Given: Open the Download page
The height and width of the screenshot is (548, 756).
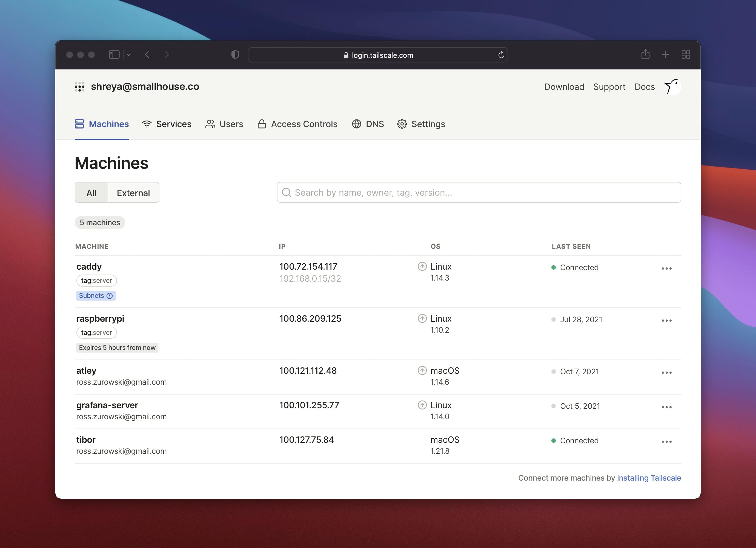Looking at the screenshot, I should 564,87.
